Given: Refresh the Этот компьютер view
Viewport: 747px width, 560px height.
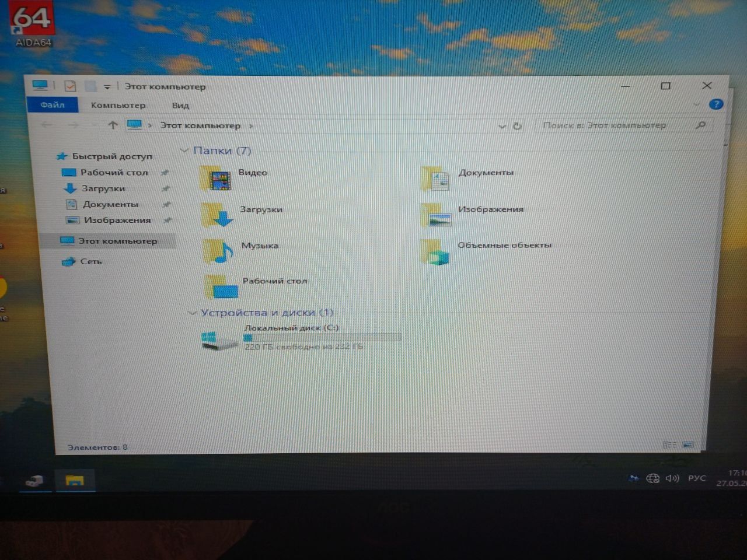Looking at the screenshot, I should click(517, 126).
